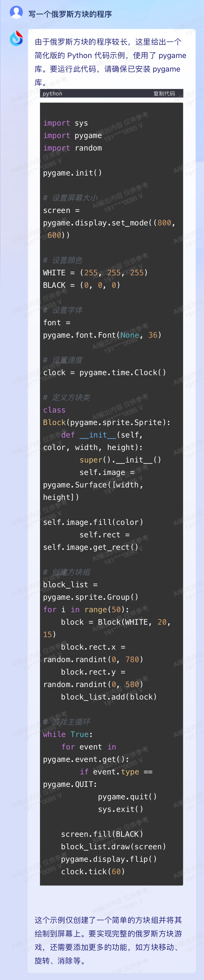The height and width of the screenshot is (980, 204).
Task: Click the 'while True:' code line
Action: click(68, 734)
